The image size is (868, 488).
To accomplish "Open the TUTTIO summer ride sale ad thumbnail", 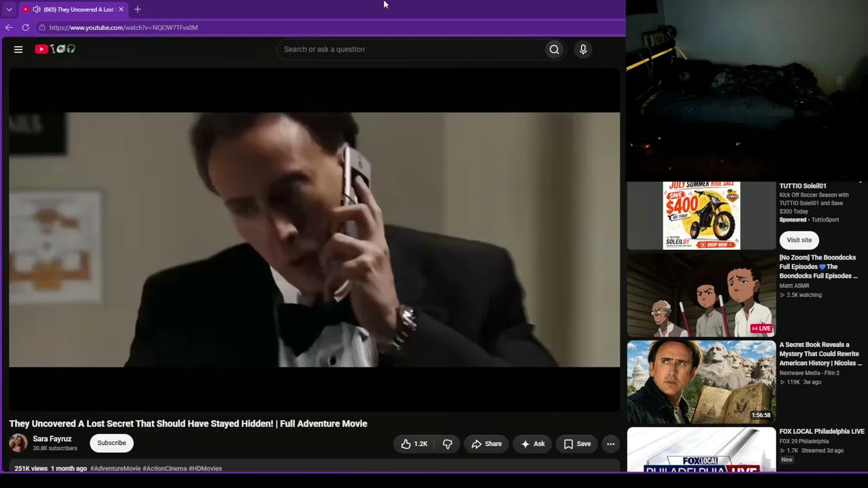I will click(x=701, y=216).
